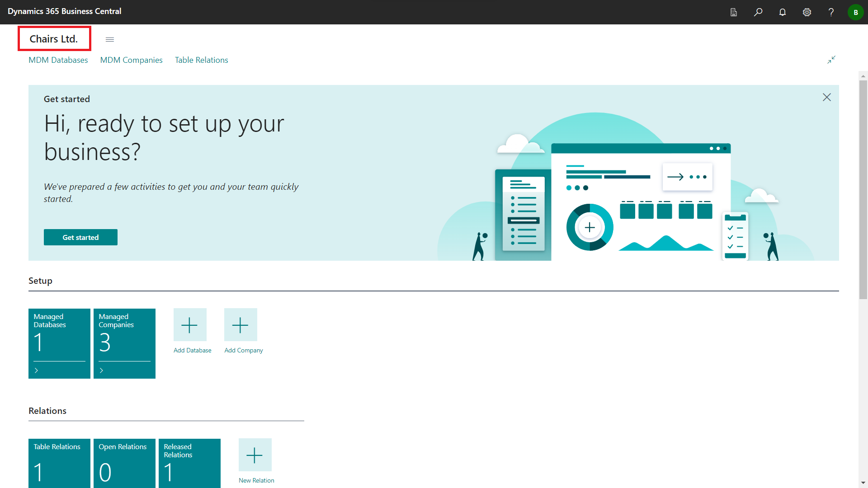Click the New Relation plus tile
Viewport: 868px width, 488px height.
[x=255, y=455]
